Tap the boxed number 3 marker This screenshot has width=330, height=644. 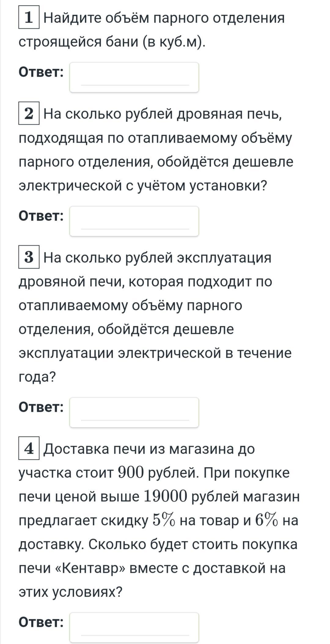[29, 257]
